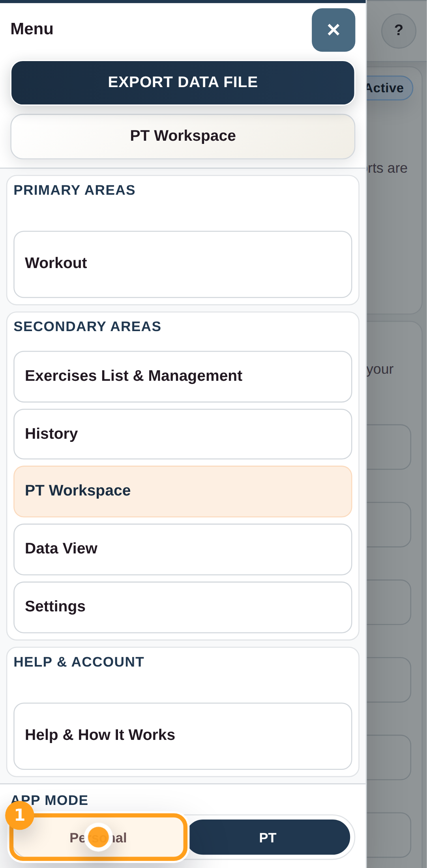Open the question mark help icon
This screenshot has width=427, height=868.
click(399, 31)
